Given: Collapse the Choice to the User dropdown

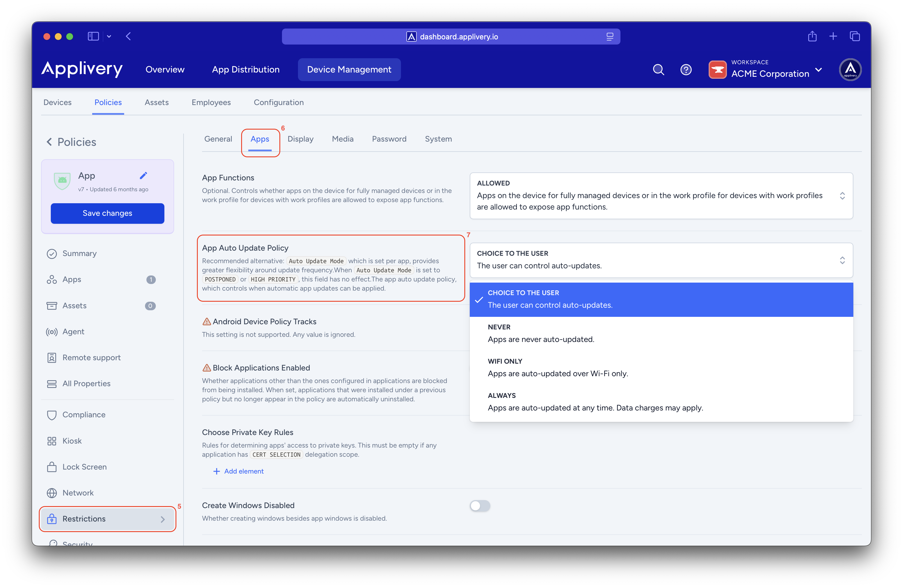Looking at the screenshot, I should [661, 260].
